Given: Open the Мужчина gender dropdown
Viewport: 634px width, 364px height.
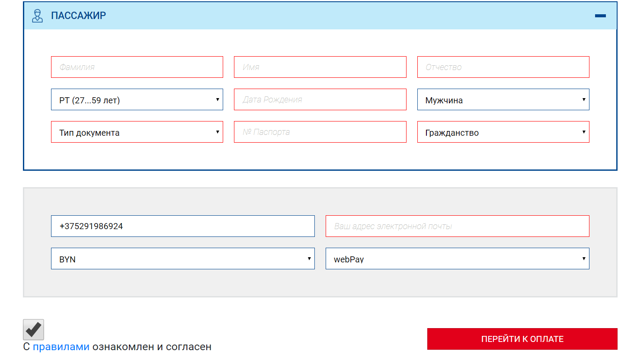Looking at the screenshot, I should (x=503, y=99).
